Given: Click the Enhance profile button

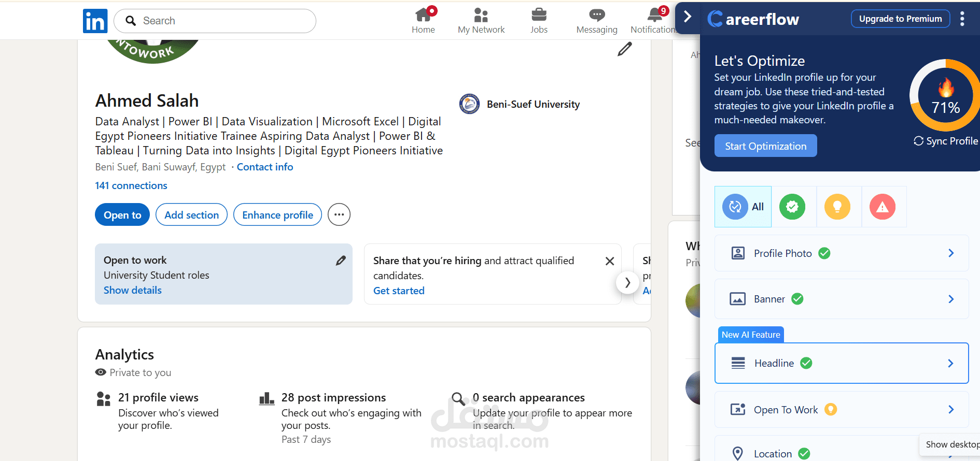Looking at the screenshot, I should pyautogui.click(x=278, y=214).
